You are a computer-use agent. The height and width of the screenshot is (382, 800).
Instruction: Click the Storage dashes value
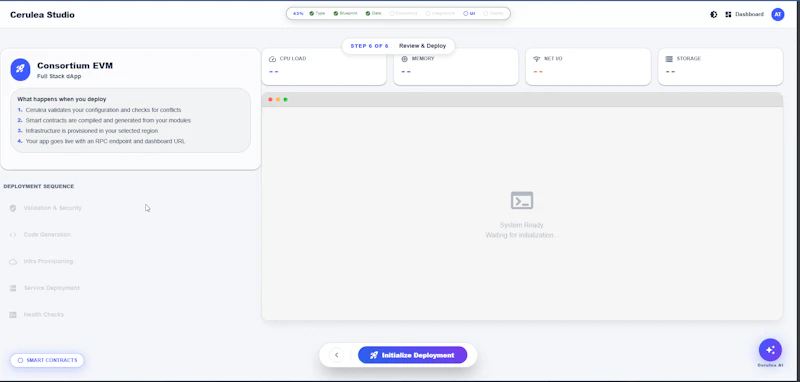(x=670, y=71)
